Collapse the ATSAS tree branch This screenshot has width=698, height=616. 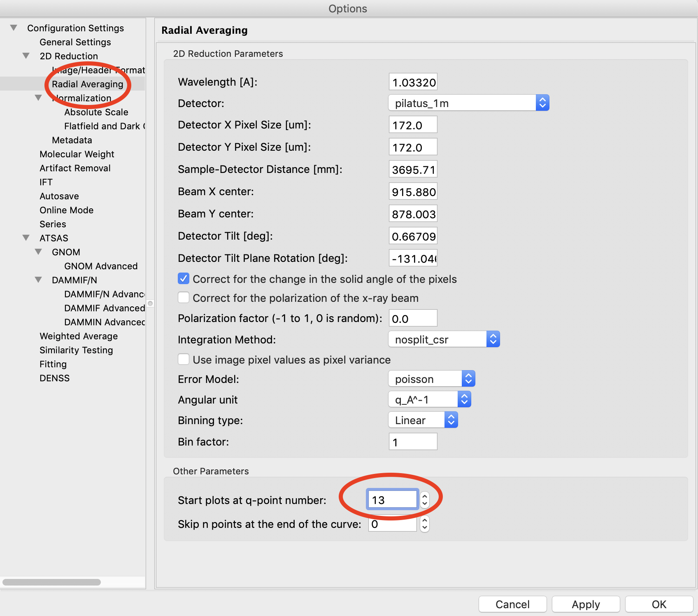(26, 238)
